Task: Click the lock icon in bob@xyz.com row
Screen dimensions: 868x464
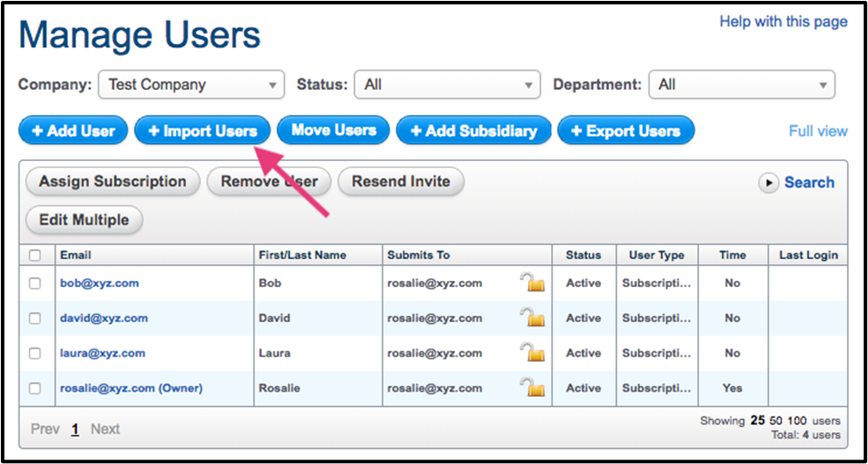Action: pos(532,283)
